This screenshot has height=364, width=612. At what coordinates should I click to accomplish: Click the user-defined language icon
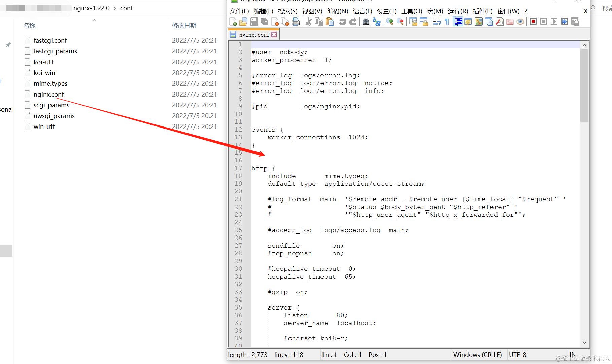click(468, 22)
